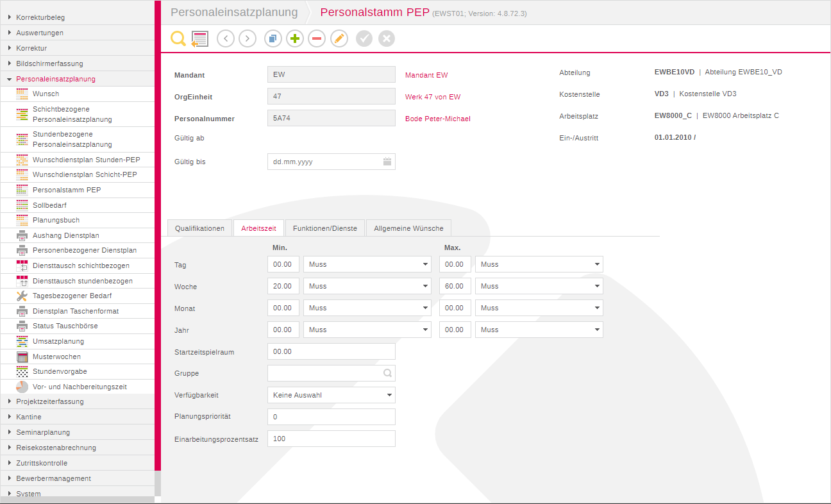Expand the Projektzeiterfassung menu section

pos(50,401)
